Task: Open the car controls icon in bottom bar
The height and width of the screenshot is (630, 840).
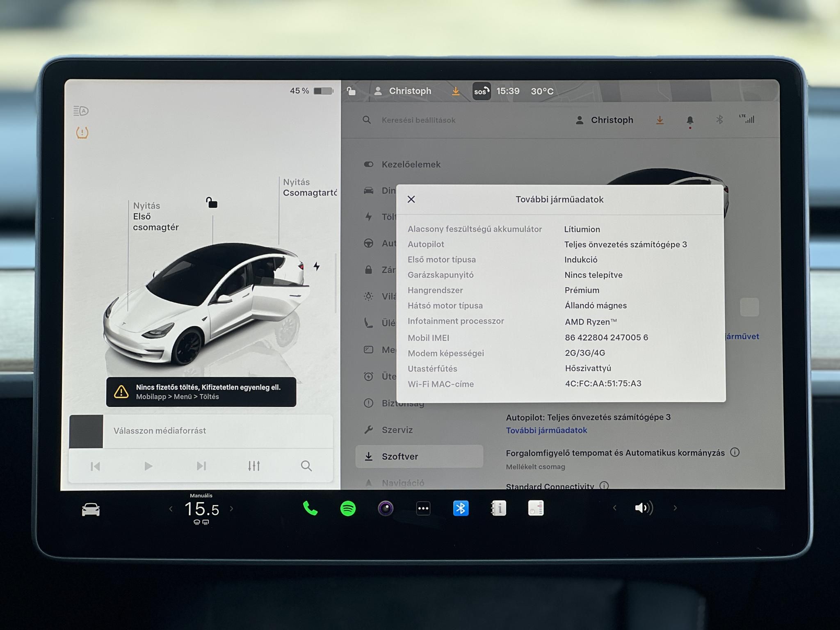Action: click(x=91, y=509)
